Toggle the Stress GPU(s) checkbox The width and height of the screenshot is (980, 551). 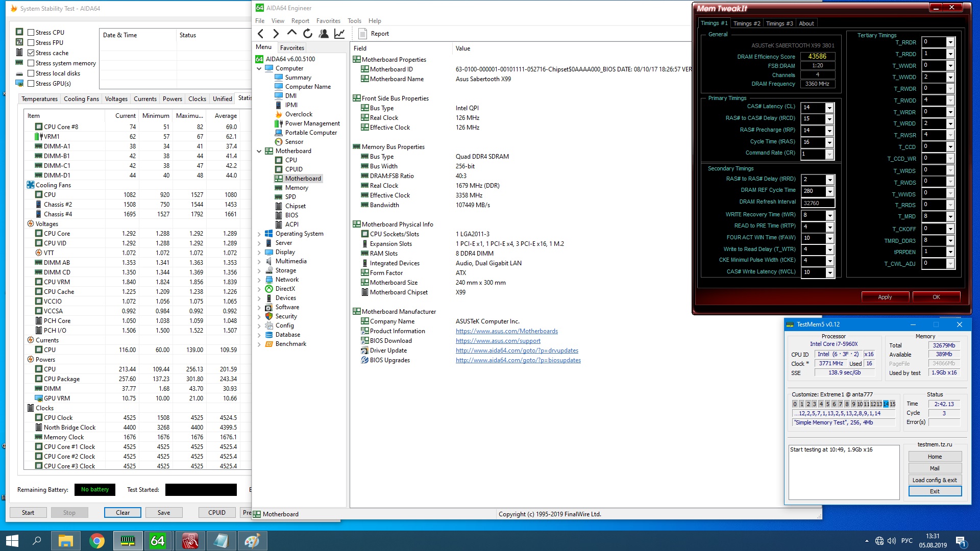pyautogui.click(x=31, y=84)
